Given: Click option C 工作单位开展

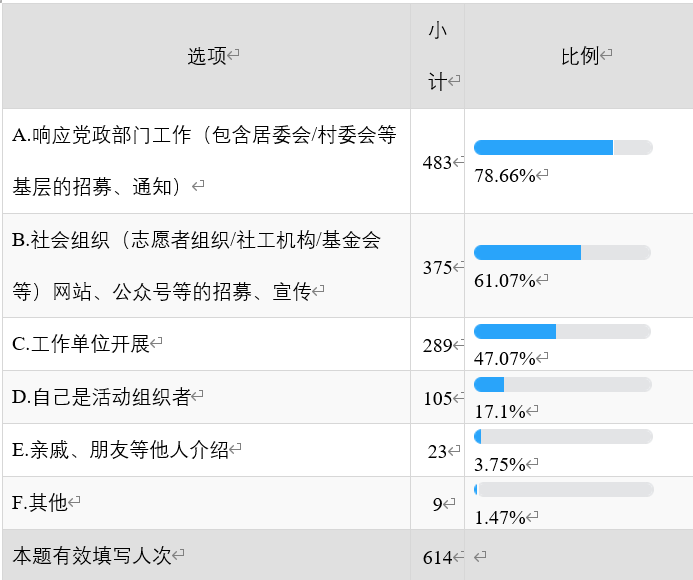Looking at the screenshot, I should 81,345.
